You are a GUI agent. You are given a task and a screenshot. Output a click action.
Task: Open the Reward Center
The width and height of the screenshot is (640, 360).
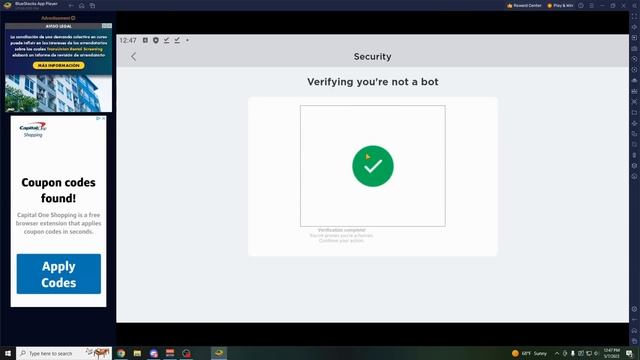524,6
